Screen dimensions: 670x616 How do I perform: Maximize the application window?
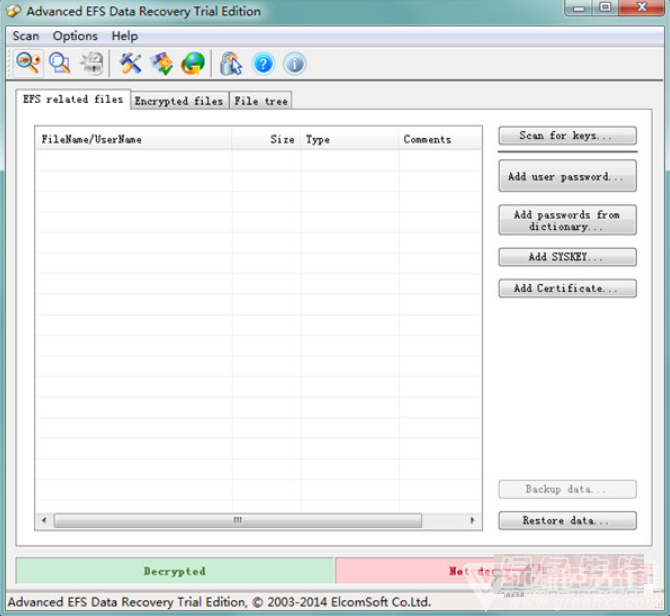(605, 8)
